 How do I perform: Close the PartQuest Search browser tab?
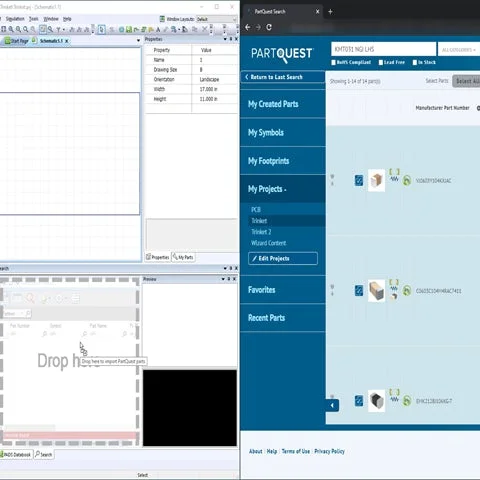317,12
